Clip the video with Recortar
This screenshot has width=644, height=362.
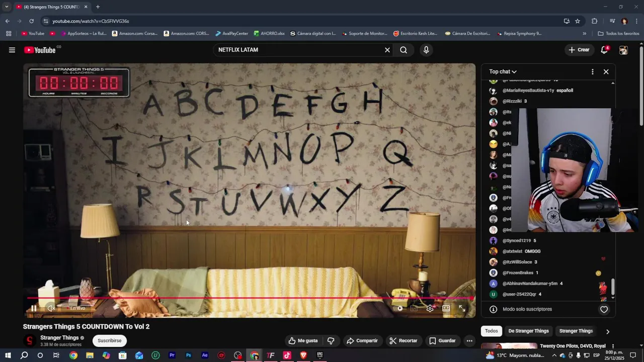pyautogui.click(x=404, y=340)
